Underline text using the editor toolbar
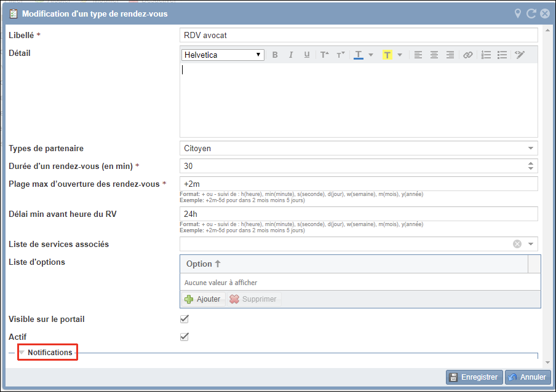The image size is (556, 392). tap(307, 55)
